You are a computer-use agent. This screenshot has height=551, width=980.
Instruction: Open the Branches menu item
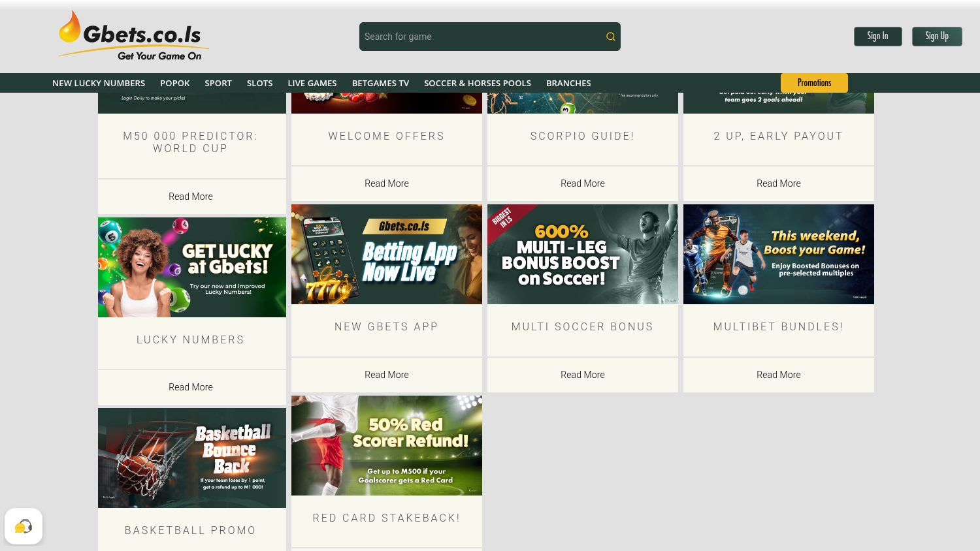pos(568,83)
